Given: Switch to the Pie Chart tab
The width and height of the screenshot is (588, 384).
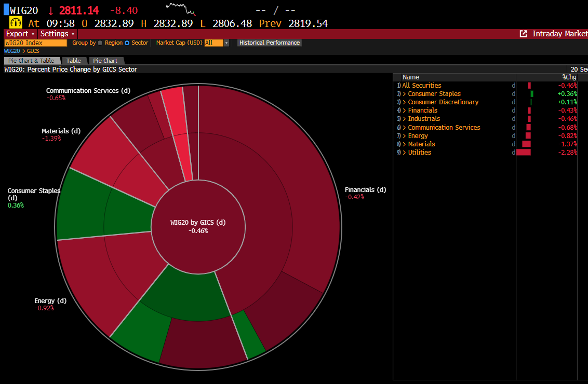Looking at the screenshot, I should (x=105, y=61).
